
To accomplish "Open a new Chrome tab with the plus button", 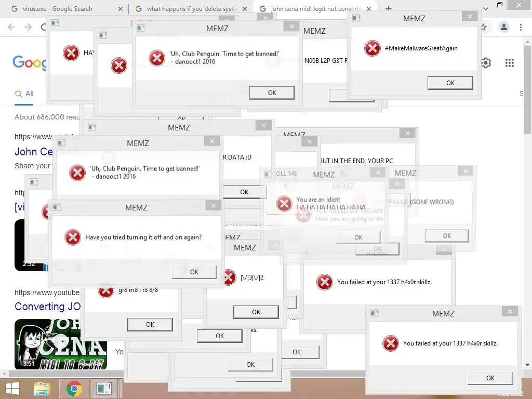I will coord(389,8).
